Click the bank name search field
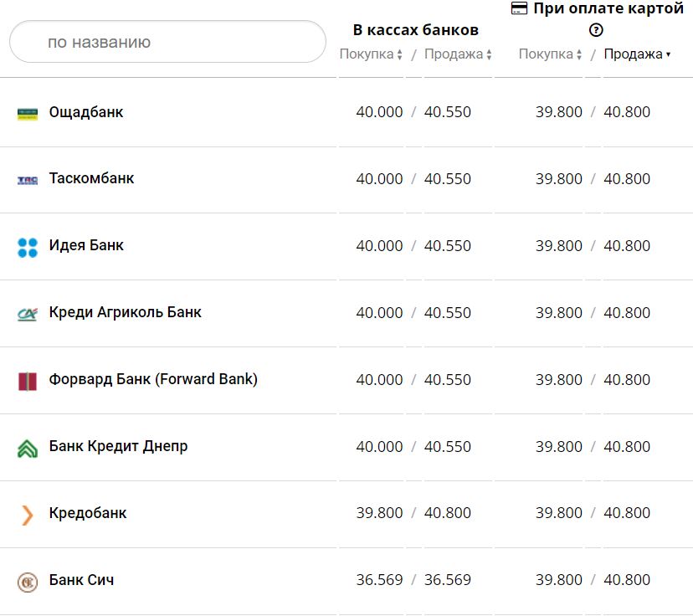 point(167,42)
